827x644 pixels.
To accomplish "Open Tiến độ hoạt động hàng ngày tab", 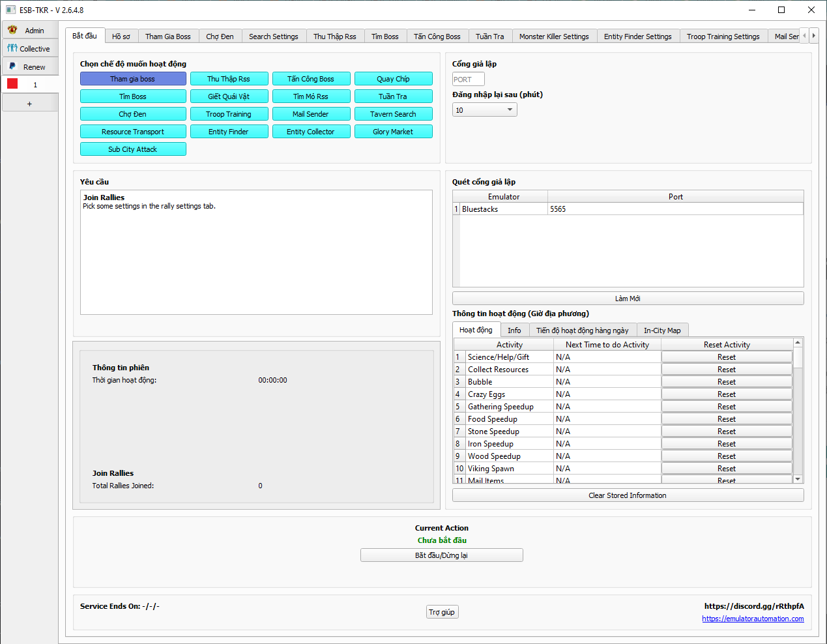I will point(583,330).
